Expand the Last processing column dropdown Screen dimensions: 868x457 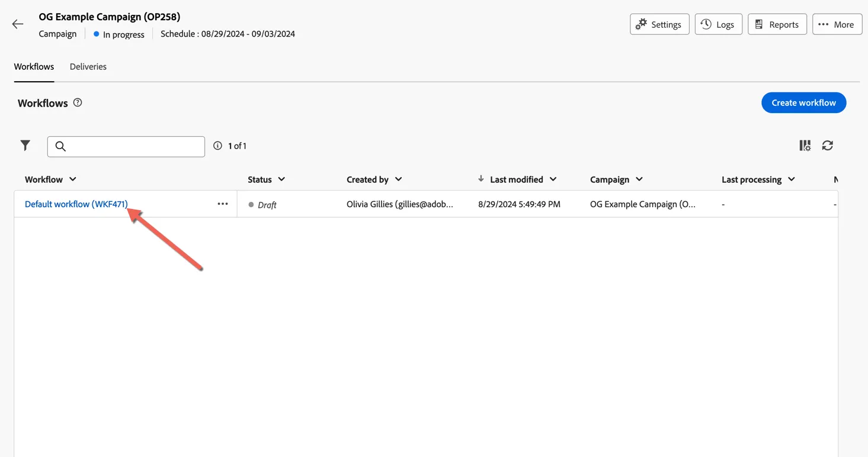(x=791, y=179)
